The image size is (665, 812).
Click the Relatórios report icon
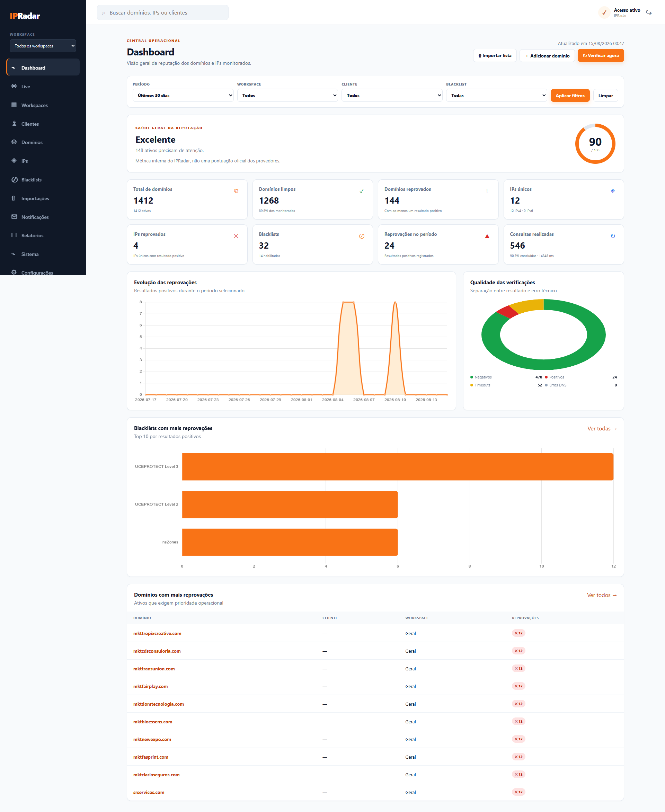[14, 235]
